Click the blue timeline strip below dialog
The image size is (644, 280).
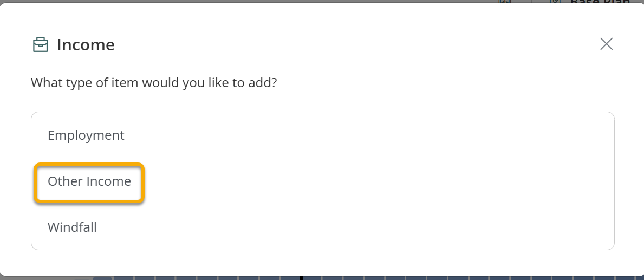[433, 278]
